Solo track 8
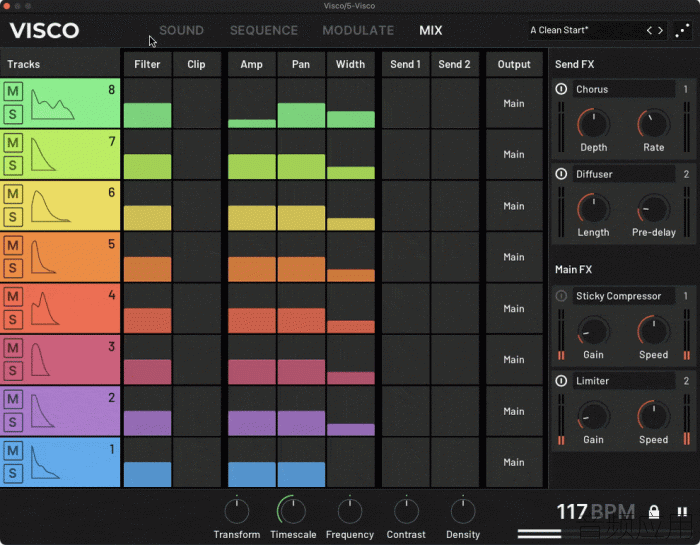The width and height of the screenshot is (700, 545). pos(12,115)
